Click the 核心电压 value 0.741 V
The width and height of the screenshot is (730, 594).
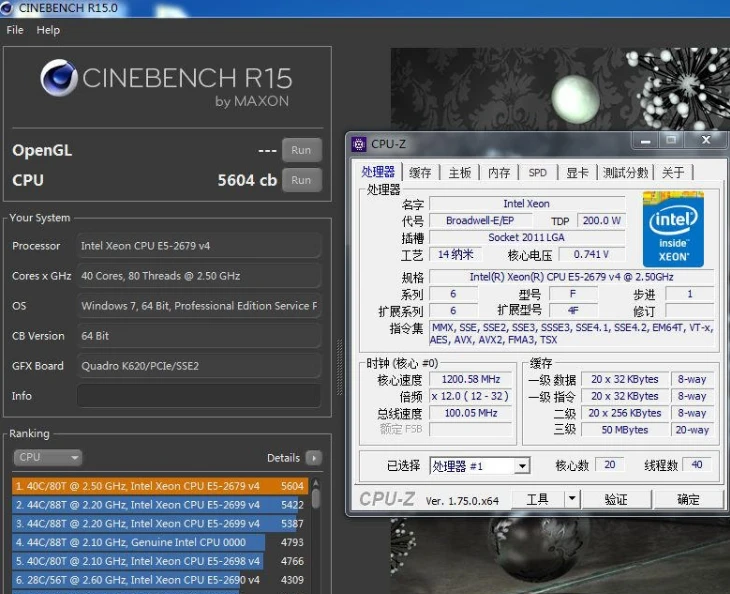click(x=591, y=254)
